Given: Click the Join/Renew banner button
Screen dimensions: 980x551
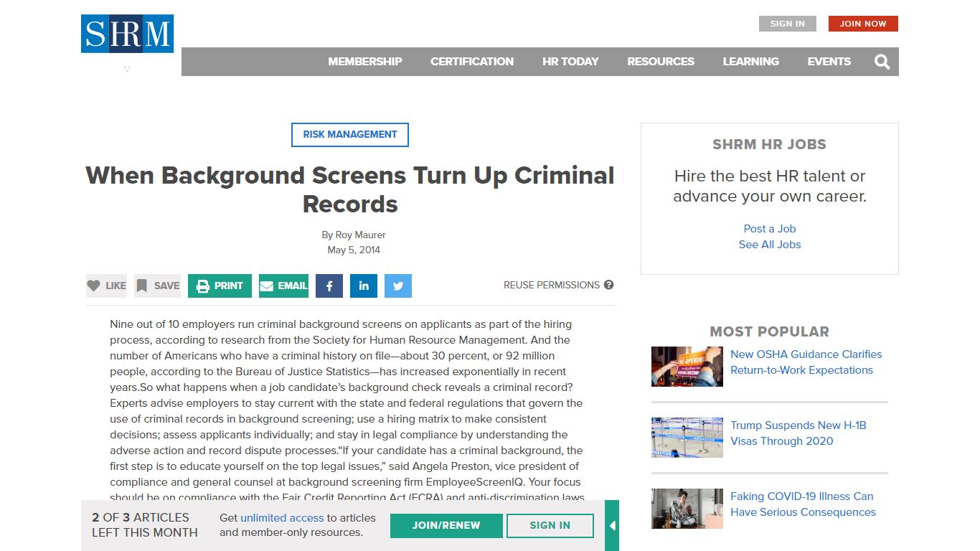Looking at the screenshot, I should point(446,525).
